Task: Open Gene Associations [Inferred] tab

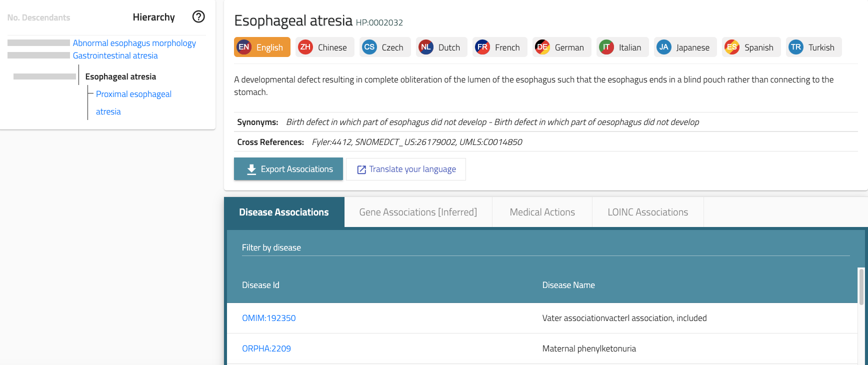Action: click(418, 212)
